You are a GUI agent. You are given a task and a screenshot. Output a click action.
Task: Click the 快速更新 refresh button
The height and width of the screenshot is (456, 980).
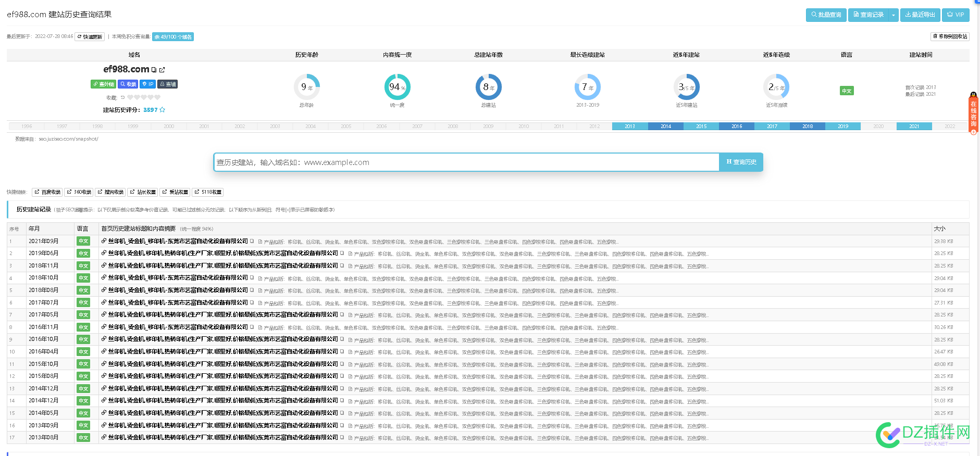click(x=90, y=37)
